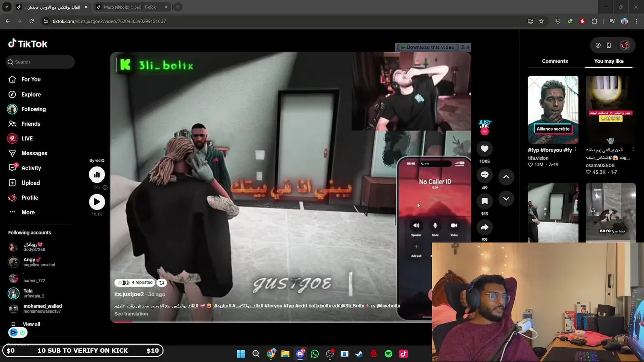
Task: Open the TikTok coins icon in top-right pill
Action: tap(598, 45)
